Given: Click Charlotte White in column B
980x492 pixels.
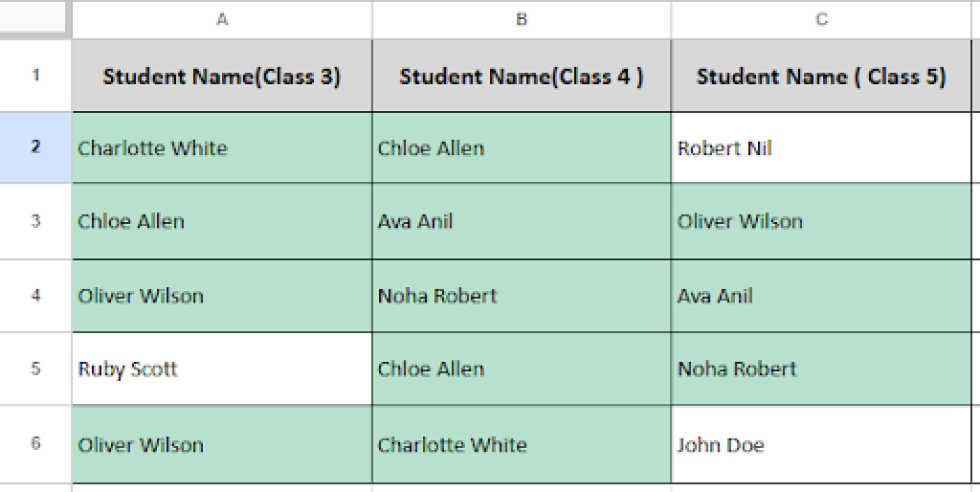Looking at the screenshot, I should [522, 445].
